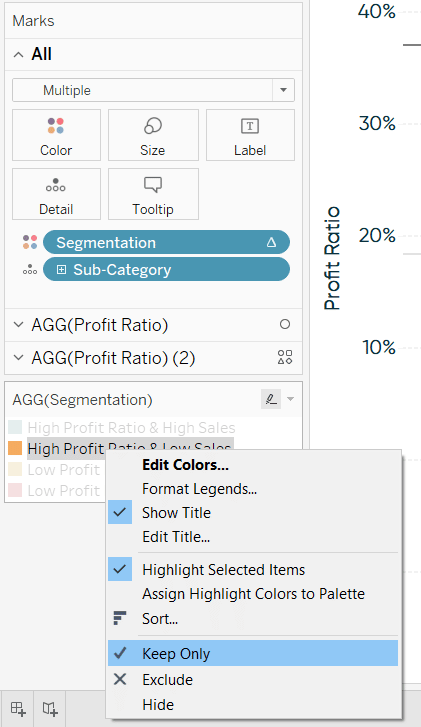Screen dimensions: 421x727
Task: Collapse the All marks section
Action: [x=19, y=55]
